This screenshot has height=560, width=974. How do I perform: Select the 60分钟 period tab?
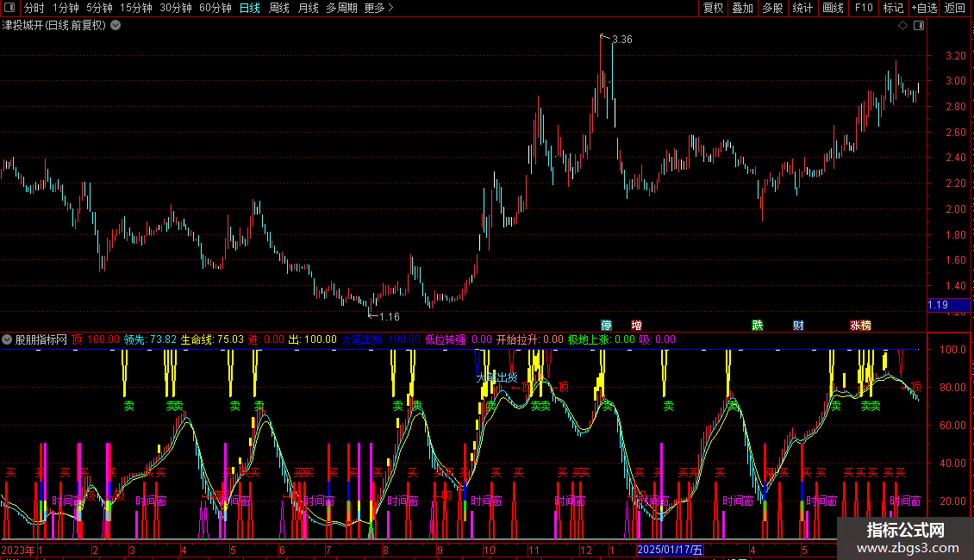[215, 8]
